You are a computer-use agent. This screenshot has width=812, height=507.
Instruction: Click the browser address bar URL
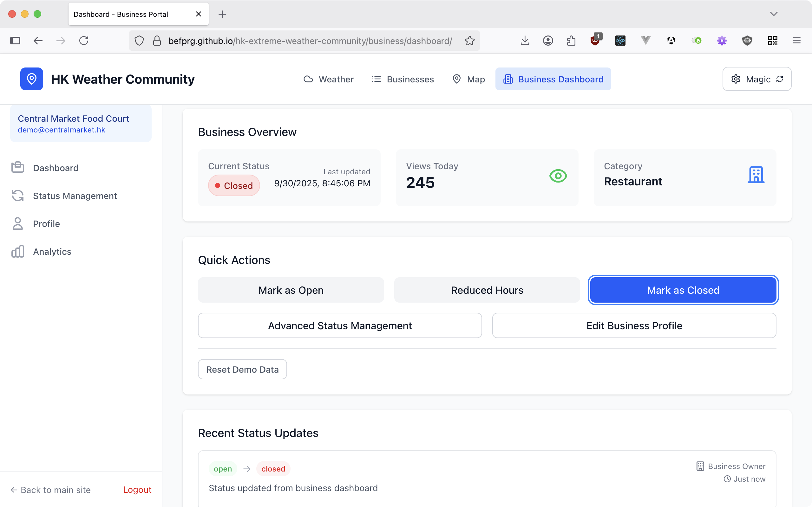coord(310,41)
